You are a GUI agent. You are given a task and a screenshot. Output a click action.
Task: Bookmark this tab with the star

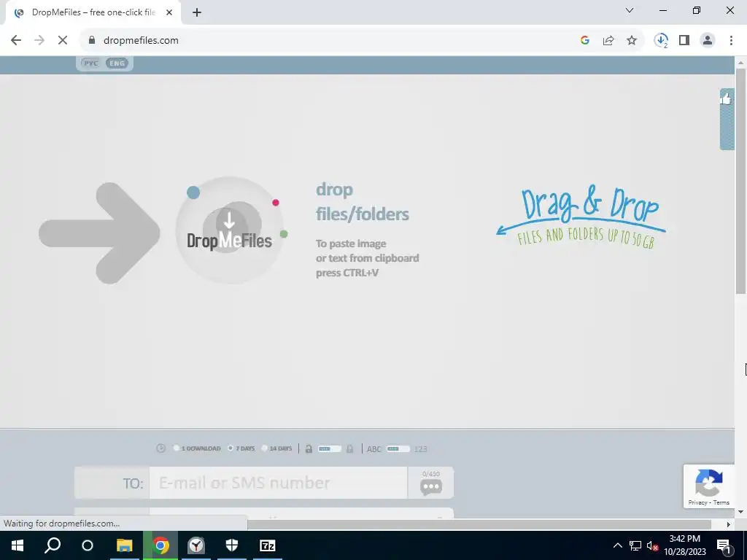click(632, 41)
